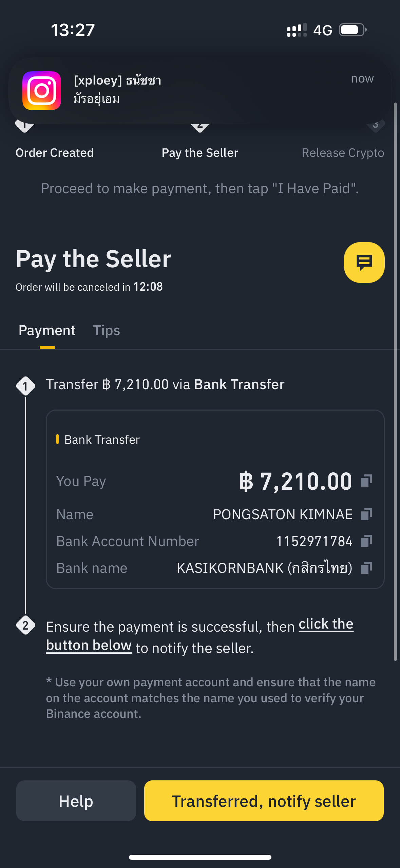Copy the KASIKORNBANK bank name
400x868 pixels.
pos(366,567)
